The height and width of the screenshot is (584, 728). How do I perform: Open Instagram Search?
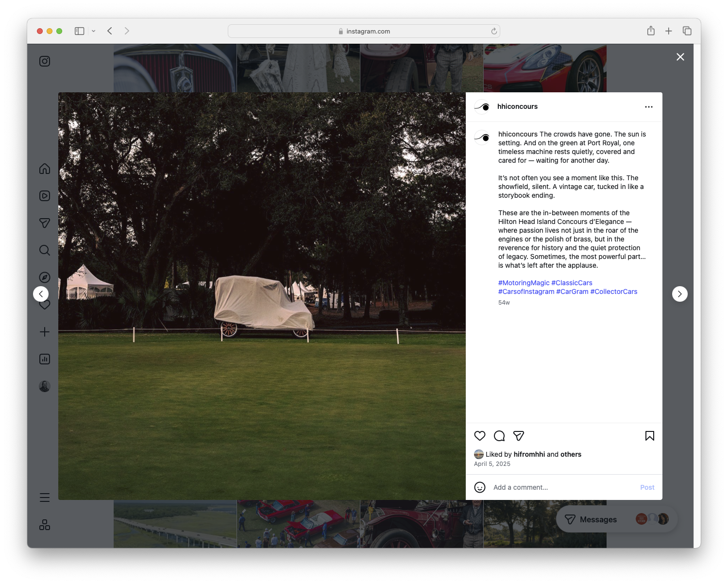(44, 250)
